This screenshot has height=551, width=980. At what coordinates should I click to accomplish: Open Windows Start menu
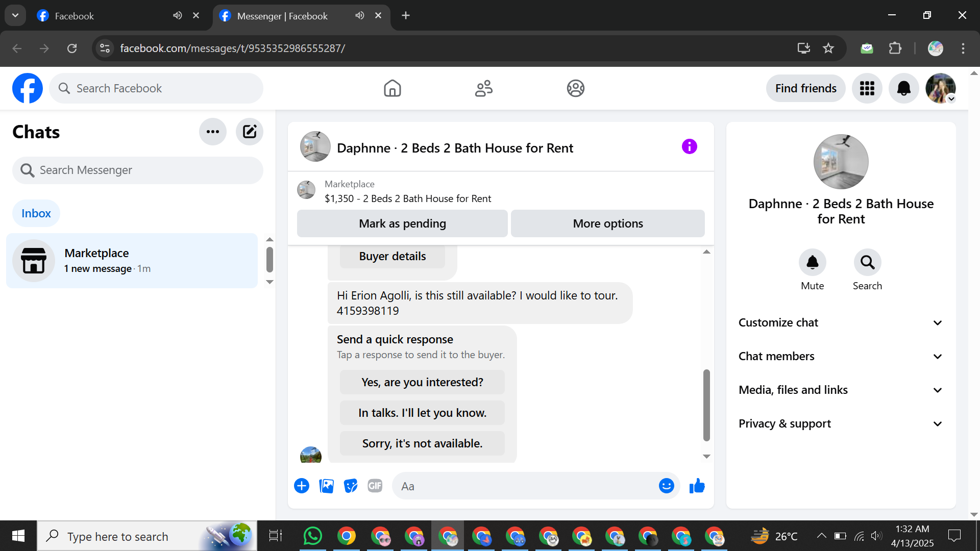(x=18, y=536)
